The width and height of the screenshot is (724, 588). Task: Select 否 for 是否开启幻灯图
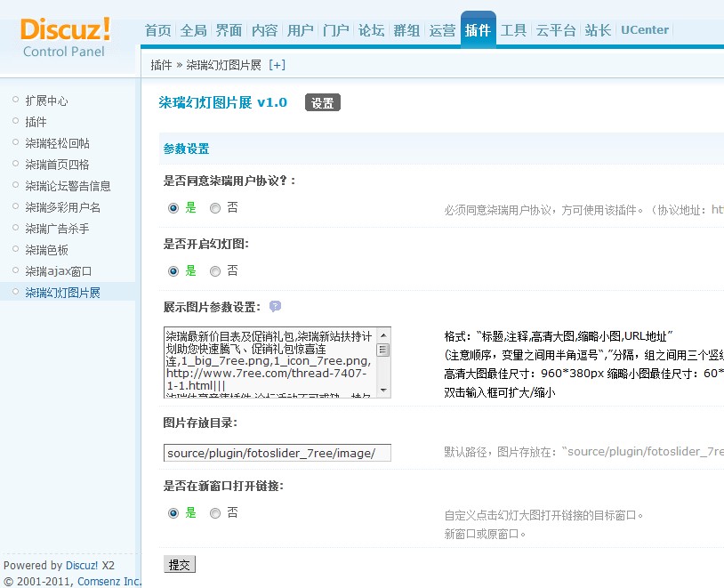tap(215, 271)
